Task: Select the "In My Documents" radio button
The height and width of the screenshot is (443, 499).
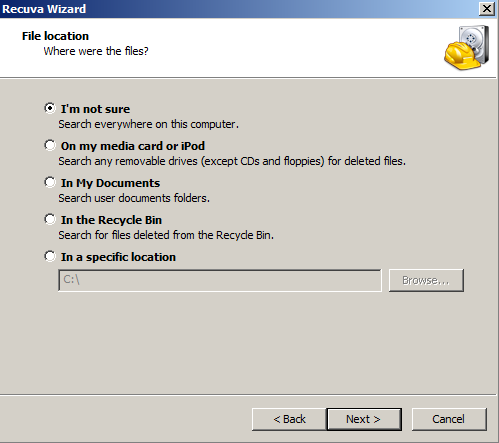Action: coord(50,182)
